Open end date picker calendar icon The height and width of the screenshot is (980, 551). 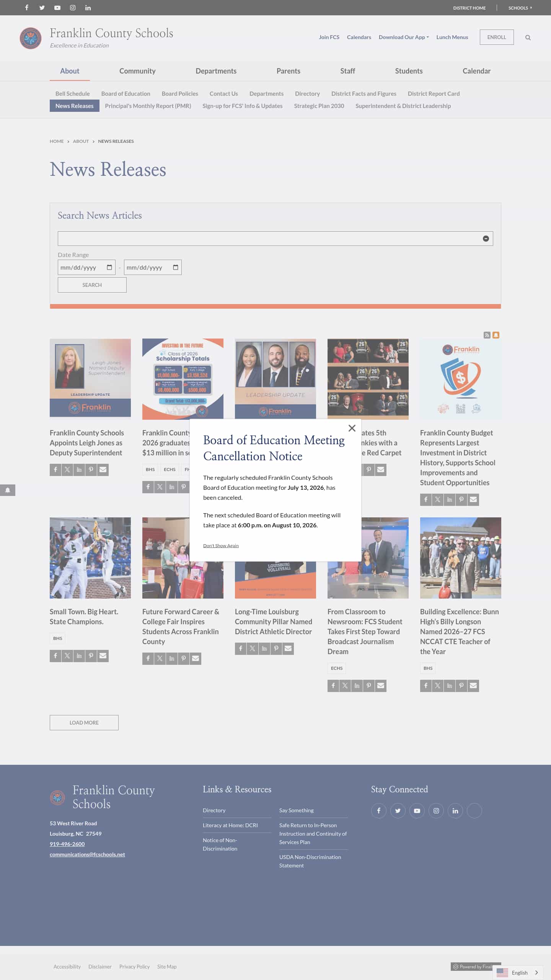pos(176,267)
